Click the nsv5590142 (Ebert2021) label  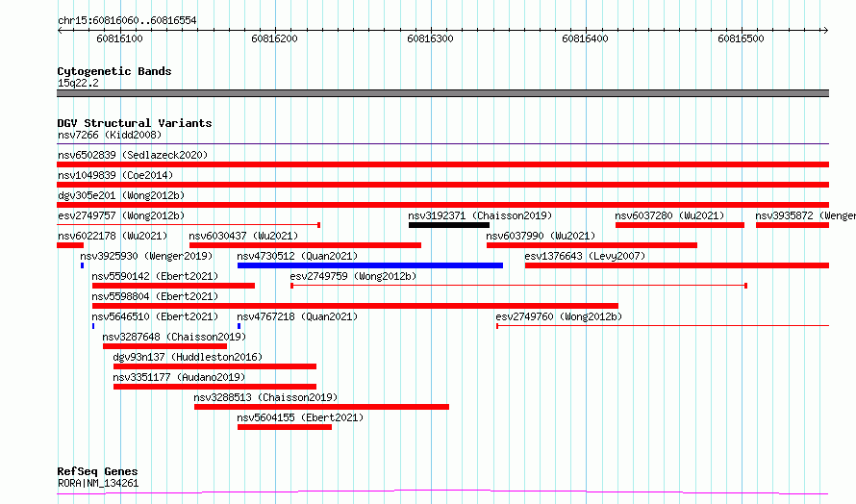(155, 276)
